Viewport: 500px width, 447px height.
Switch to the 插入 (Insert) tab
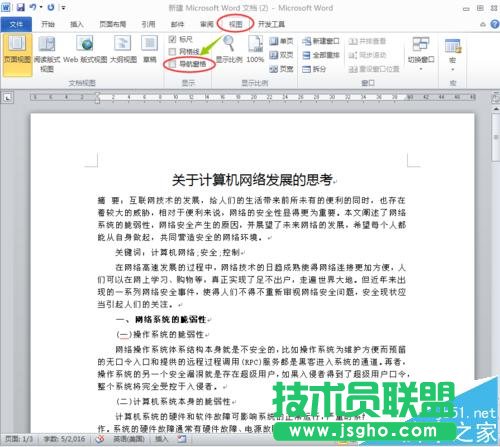coord(77,24)
